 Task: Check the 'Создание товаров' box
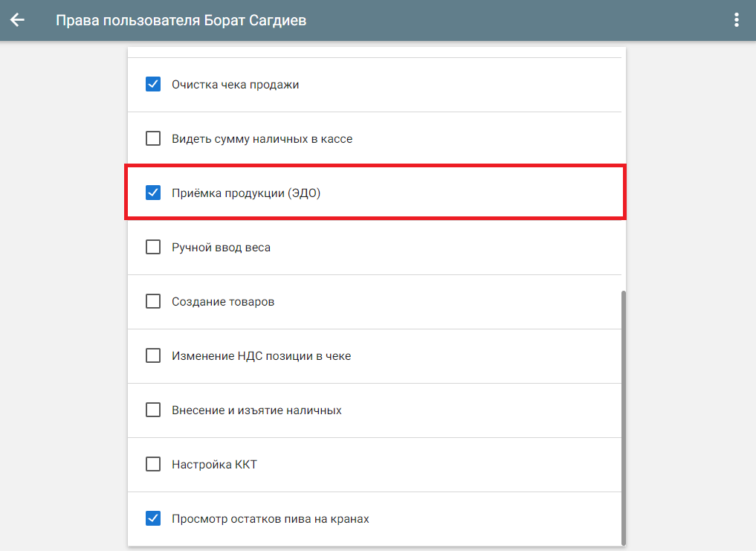(153, 301)
